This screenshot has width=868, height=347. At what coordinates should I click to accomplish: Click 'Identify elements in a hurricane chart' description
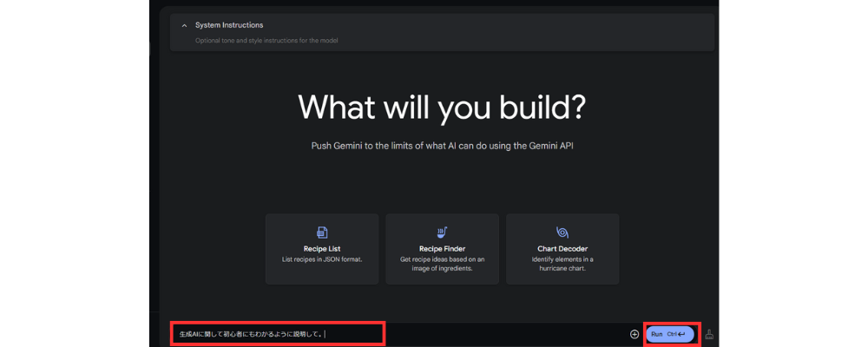[562, 264]
